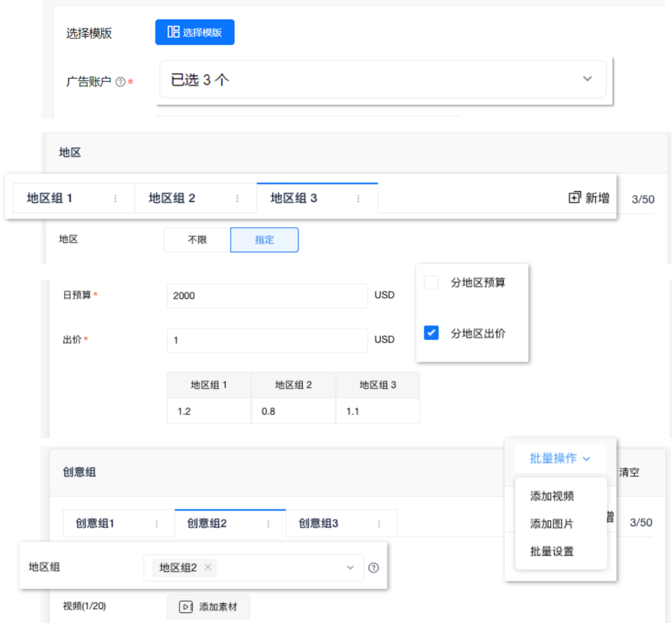This screenshot has height=623, width=672.
Task: Uncheck the 分地区出价 checkbox
Action: [x=431, y=333]
